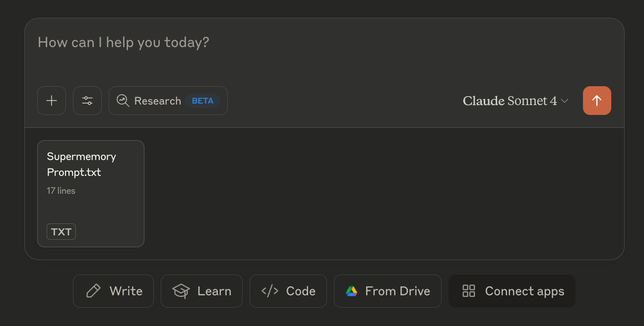Pick the From Drive text label
644x326 pixels.
[x=397, y=291]
